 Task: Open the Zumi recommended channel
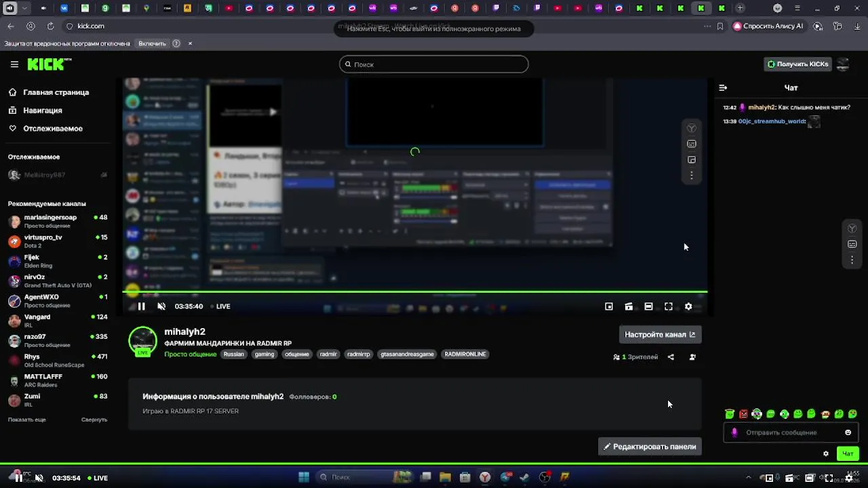(x=58, y=400)
